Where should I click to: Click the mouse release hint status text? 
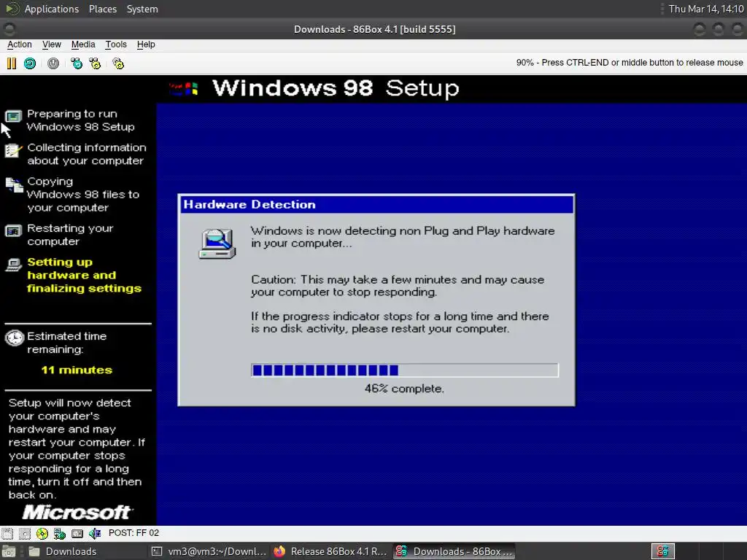click(x=630, y=63)
